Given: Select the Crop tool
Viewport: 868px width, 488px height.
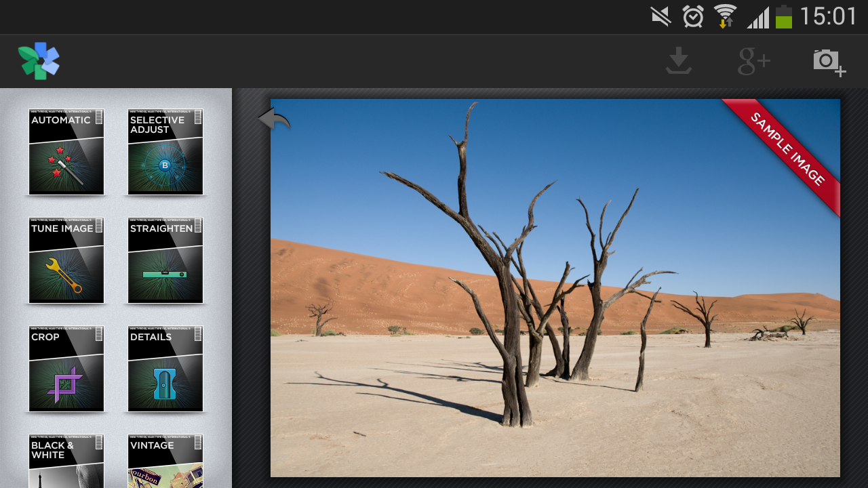Looking at the screenshot, I should click(66, 369).
